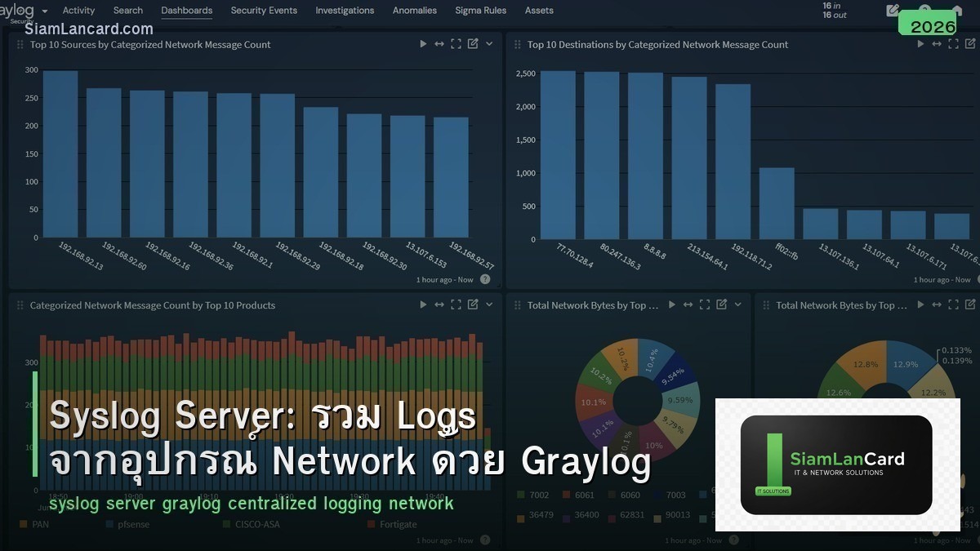Image resolution: width=980 pixels, height=551 pixels.
Task: Edit the Top 10 Sources widget
Action: pos(473,43)
